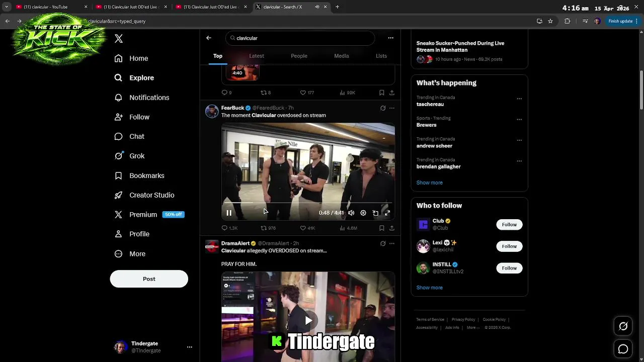
Task: Share the FearBuck post
Action: 392,228
